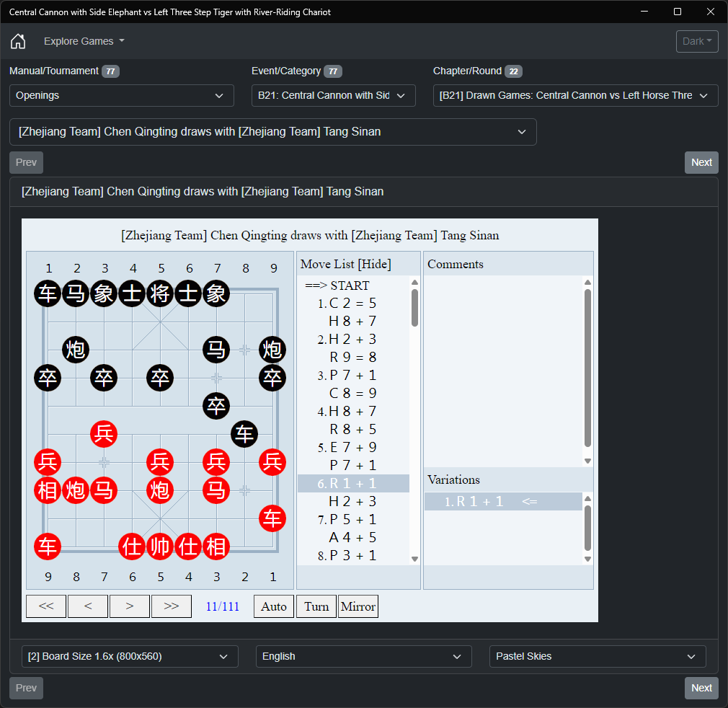Screen dimensions: 728x708
Task: Select move 1. C 2 = 5
Action: (x=353, y=304)
